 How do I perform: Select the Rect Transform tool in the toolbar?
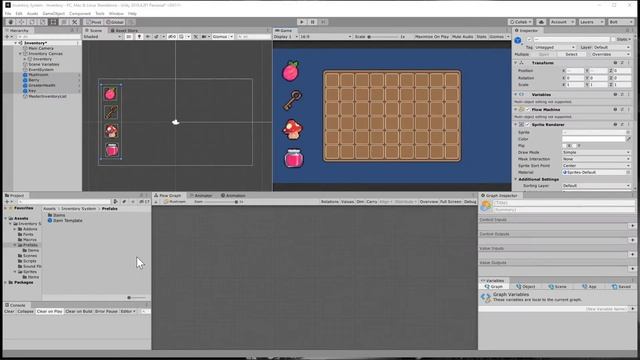(x=53, y=22)
